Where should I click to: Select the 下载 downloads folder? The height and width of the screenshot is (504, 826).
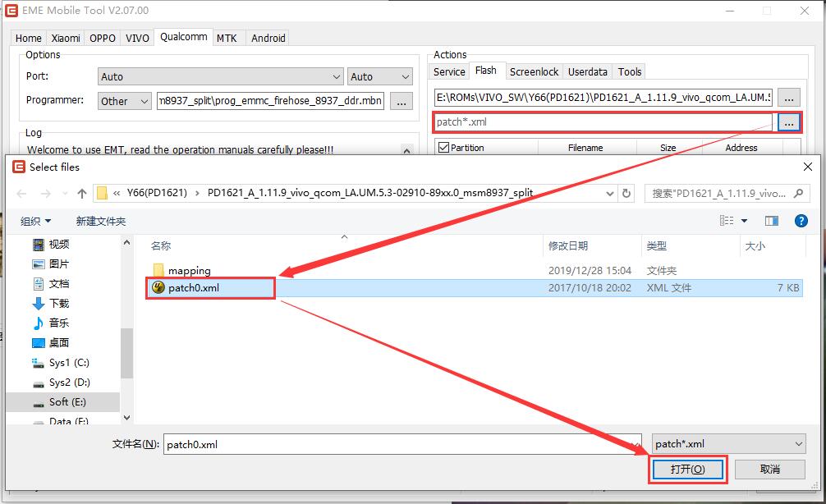[x=51, y=304]
